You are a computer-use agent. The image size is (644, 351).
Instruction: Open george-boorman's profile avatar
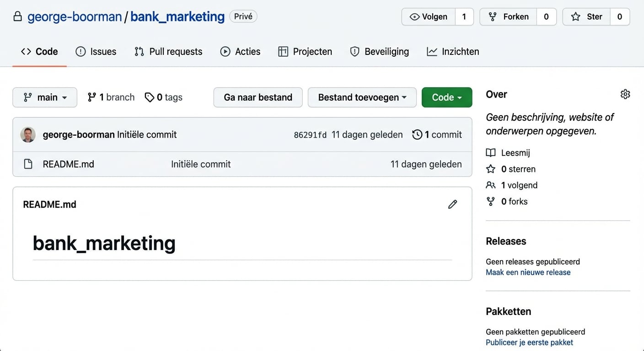pyautogui.click(x=28, y=134)
